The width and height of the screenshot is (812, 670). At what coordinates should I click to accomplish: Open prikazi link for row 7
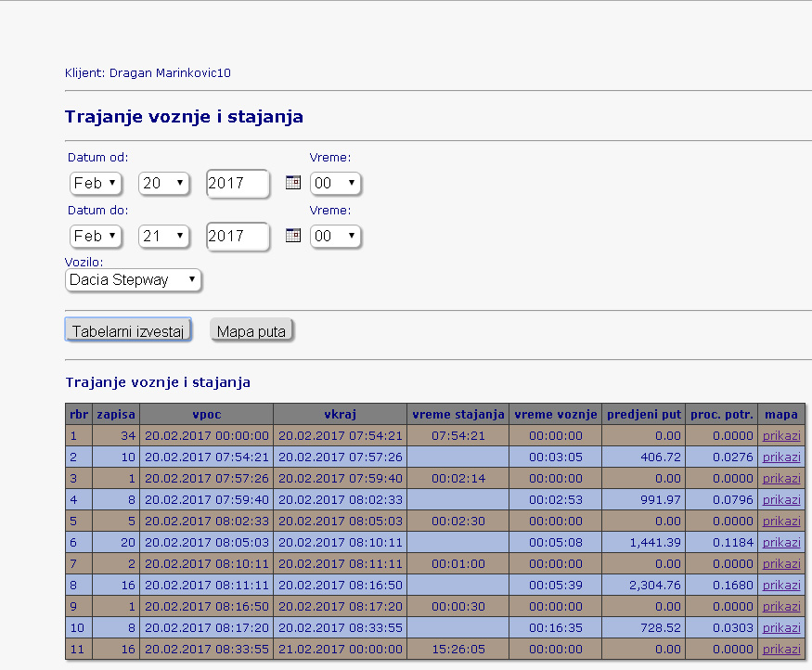pos(781,564)
